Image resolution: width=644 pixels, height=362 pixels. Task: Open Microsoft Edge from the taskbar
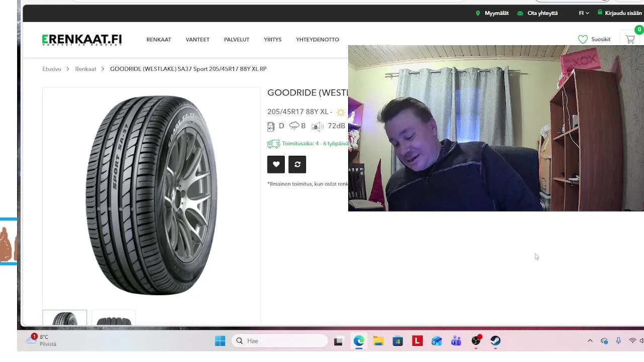(358, 341)
